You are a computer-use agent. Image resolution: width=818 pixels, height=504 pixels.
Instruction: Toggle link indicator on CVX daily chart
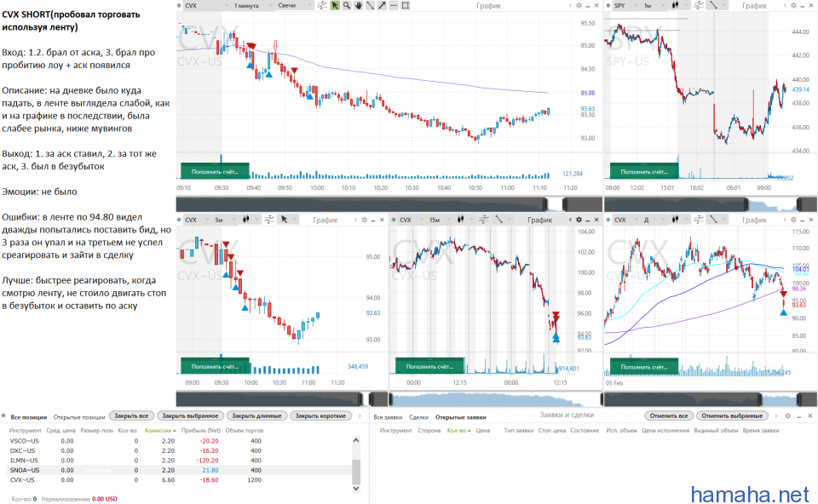tap(608, 220)
